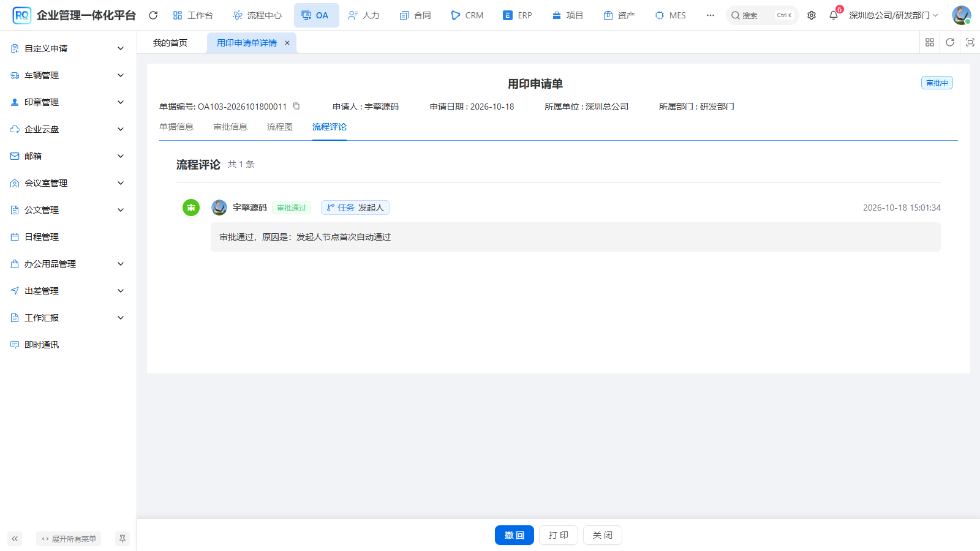Image resolution: width=980 pixels, height=551 pixels.
Task: Open the CRM module
Action: point(467,15)
